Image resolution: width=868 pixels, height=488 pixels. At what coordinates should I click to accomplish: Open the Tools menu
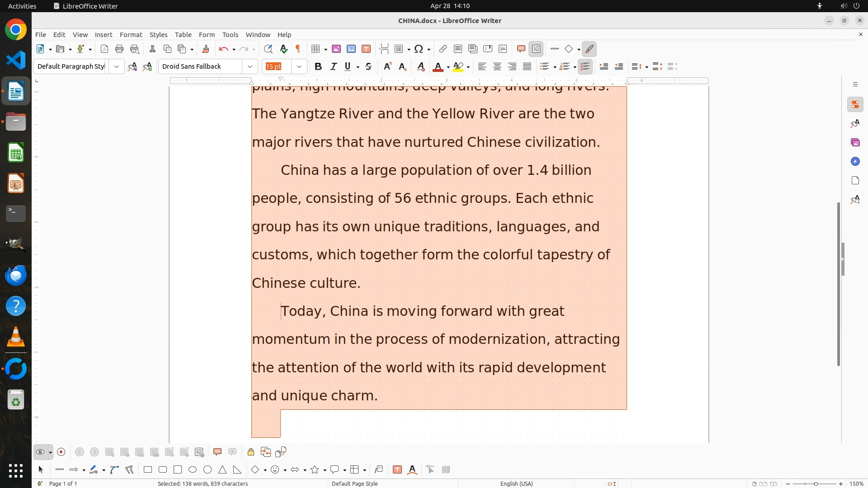(230, 34)
